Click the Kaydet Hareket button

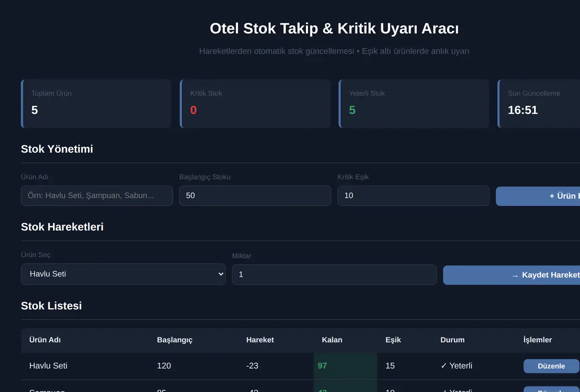tap(511, 275)
